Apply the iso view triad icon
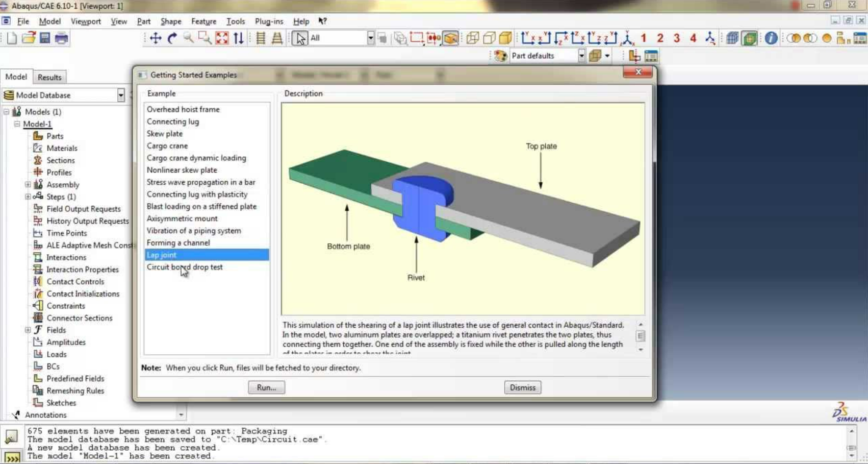868x464 pixels. point(627,38)
